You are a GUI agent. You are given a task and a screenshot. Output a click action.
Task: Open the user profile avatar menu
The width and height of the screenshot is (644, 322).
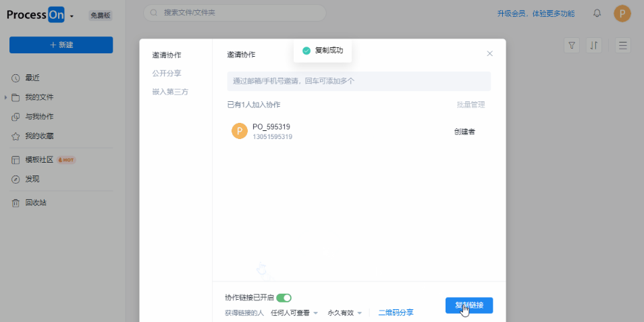(x=622, y=14)
